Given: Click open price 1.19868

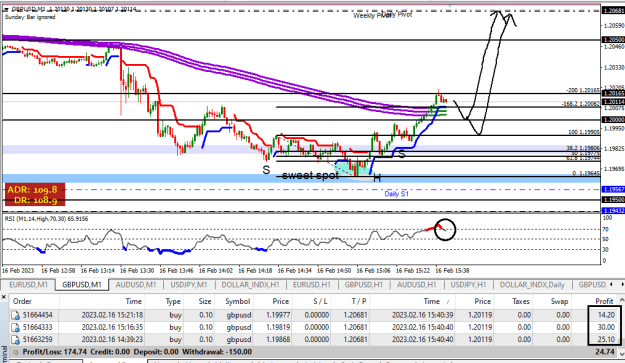Looking at the screenshot, I should 278,340.
